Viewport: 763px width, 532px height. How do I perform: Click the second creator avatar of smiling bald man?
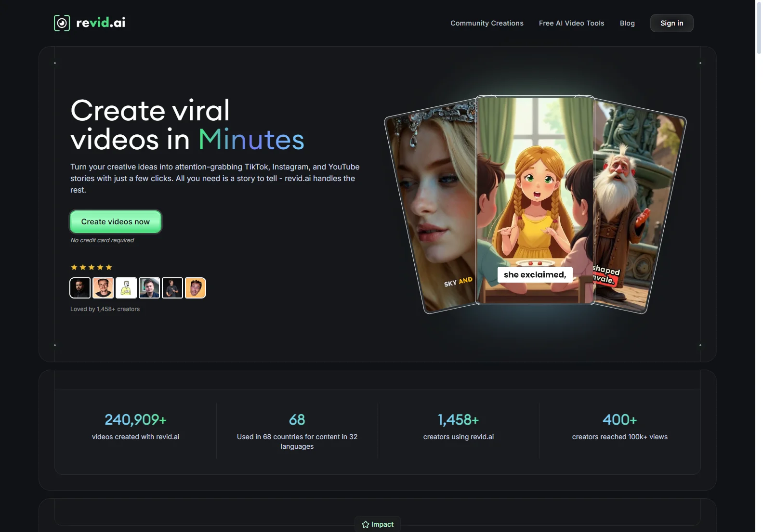pyautogui.click(x=103, y=288)
